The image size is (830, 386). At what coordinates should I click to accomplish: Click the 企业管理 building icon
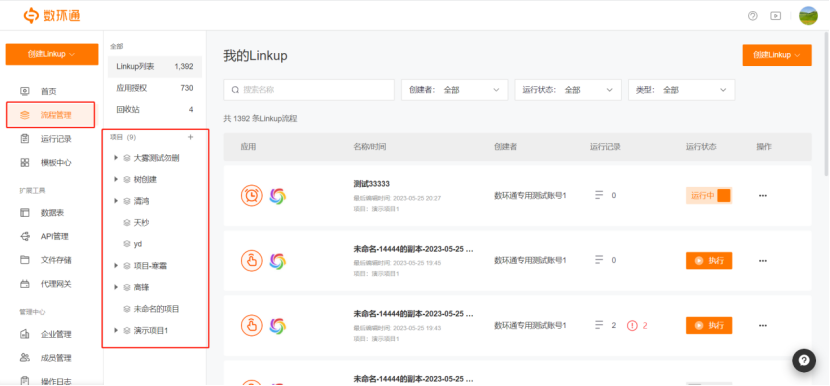25,334
